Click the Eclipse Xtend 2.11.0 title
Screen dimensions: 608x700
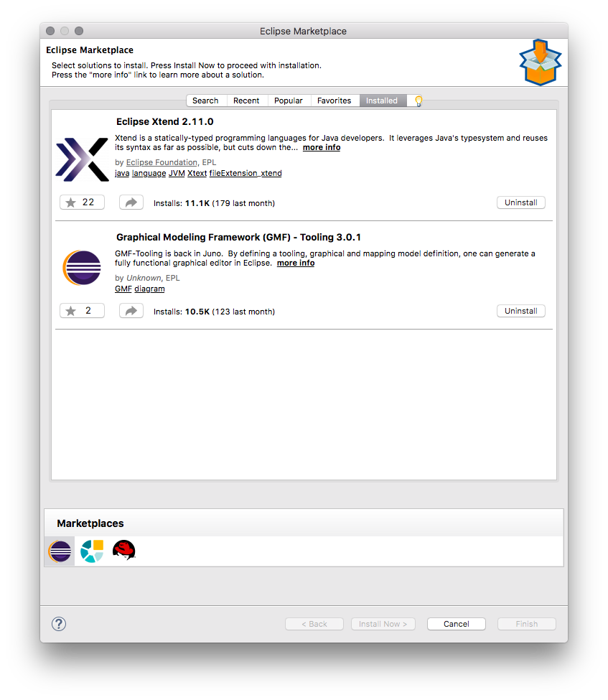(x=164, y=122)
